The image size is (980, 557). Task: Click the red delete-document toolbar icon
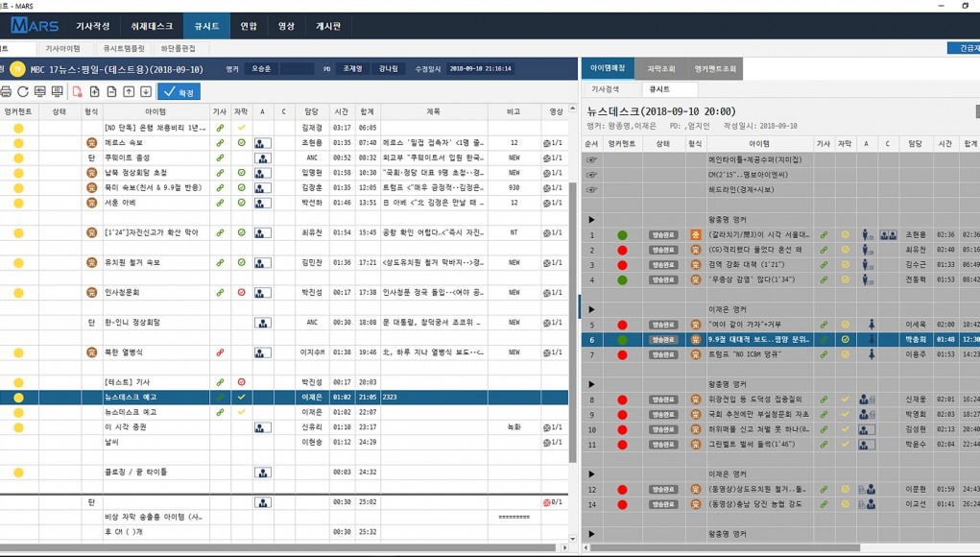point(78,92)
